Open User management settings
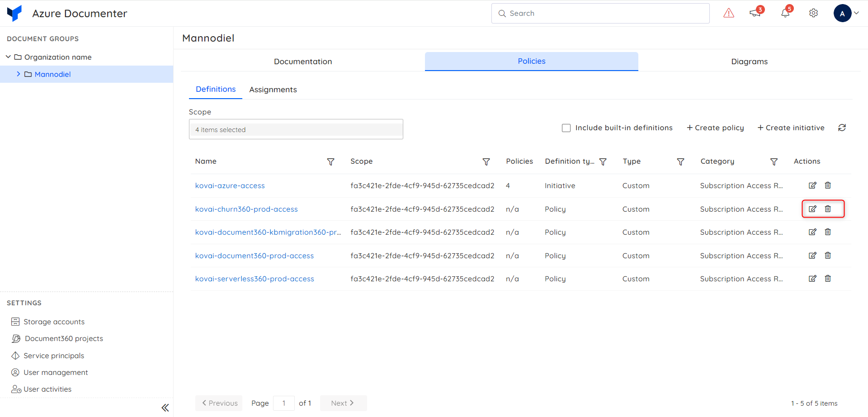The height and width of the screenshot is (417, 868). (x=49, y=372)
